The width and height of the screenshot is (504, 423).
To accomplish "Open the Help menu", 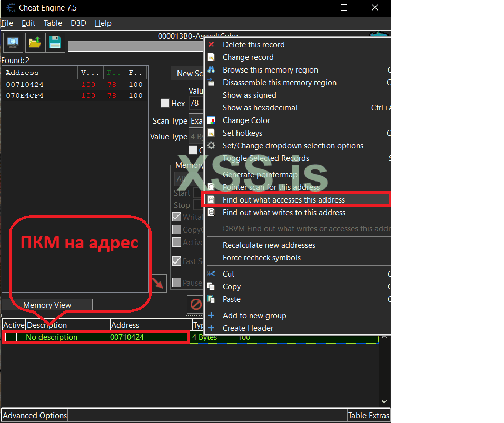I will (x=103, y=23).
